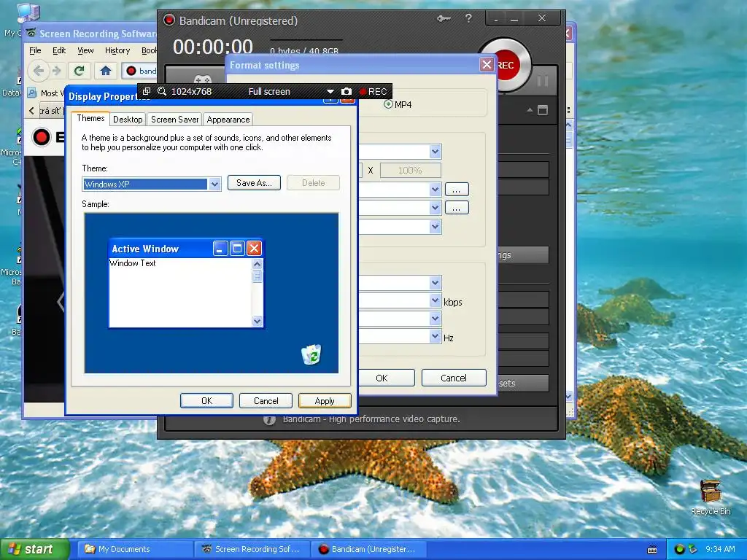Open Full screen dropdown arrow on capture bar
This screenshot has height=560, width=747.
(330, 91)
